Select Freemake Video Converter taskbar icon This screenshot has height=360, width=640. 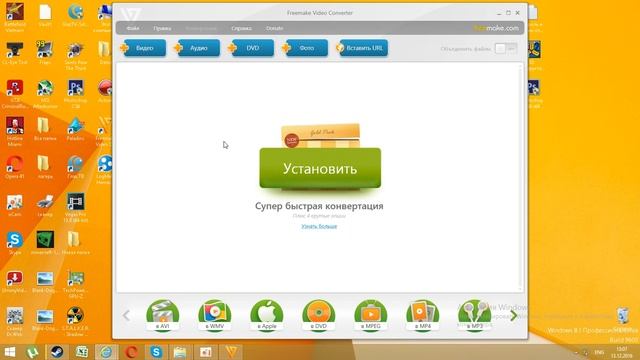coord(231,352)
